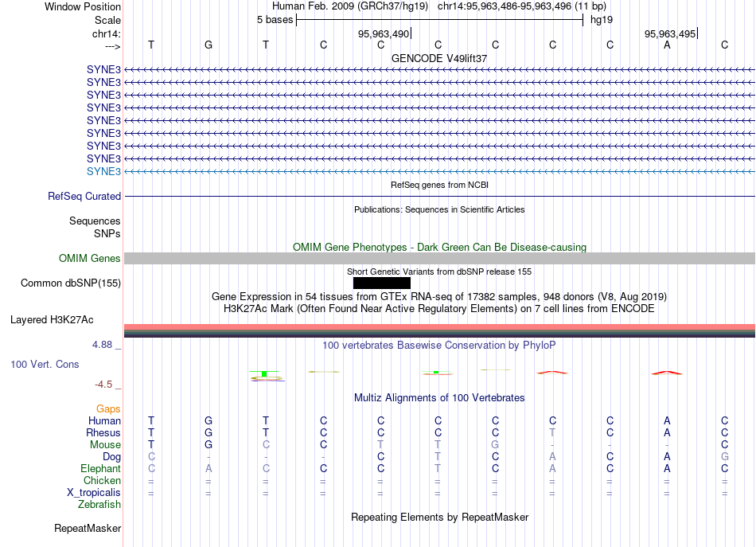Image resolution: width=756 pixels, height=547 pixels.
Task: Click the X_tropicalis alignment row label
Action: 94,493
